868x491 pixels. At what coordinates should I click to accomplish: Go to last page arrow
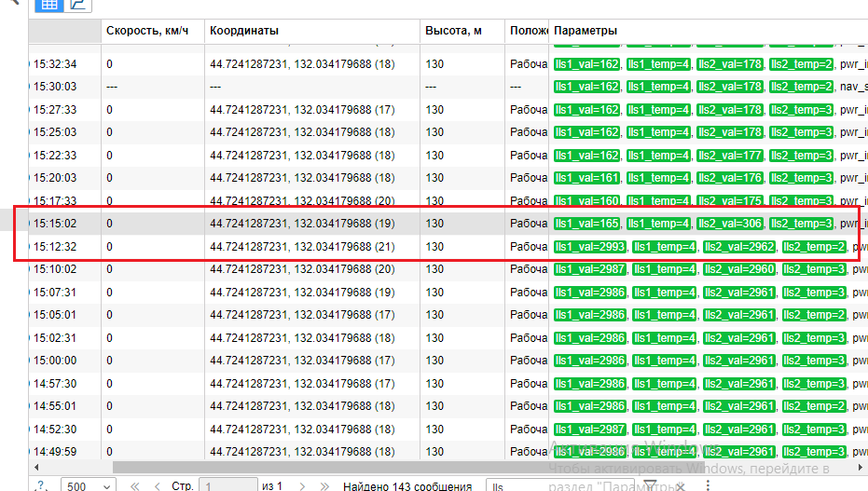(322, 485)
